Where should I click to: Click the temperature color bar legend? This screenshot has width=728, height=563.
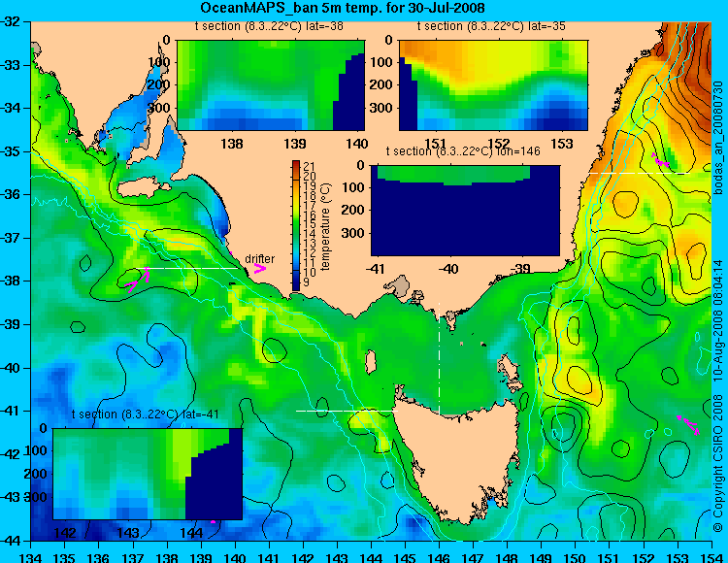(x=296, y=226)
